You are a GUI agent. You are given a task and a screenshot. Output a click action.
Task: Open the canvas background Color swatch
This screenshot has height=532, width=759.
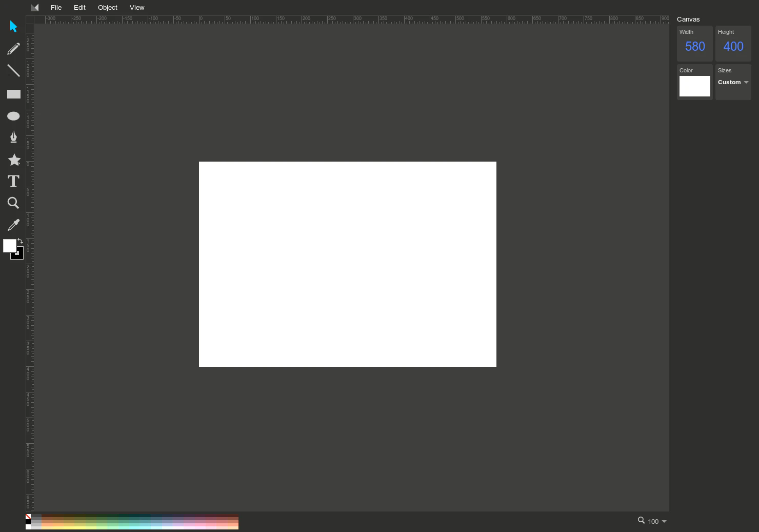coord(695,86)
